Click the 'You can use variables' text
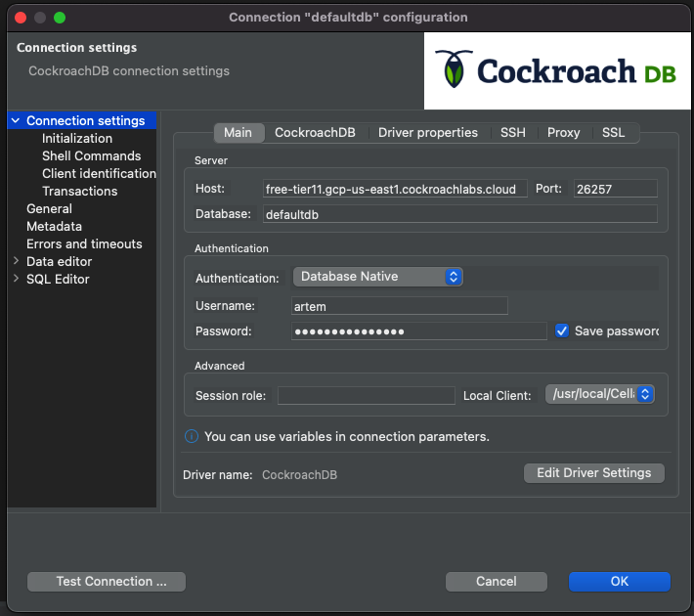The image size is (694, 616). point(347,437)
